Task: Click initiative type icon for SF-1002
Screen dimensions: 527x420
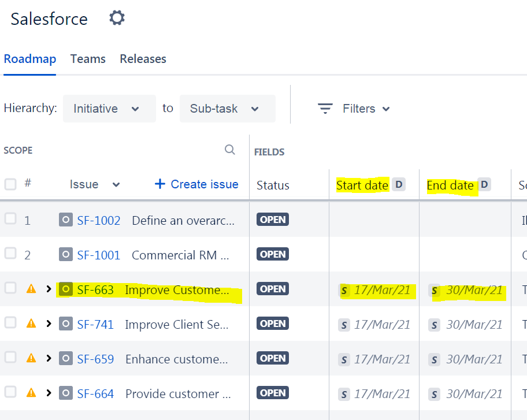Action: [x=66, y=220]
